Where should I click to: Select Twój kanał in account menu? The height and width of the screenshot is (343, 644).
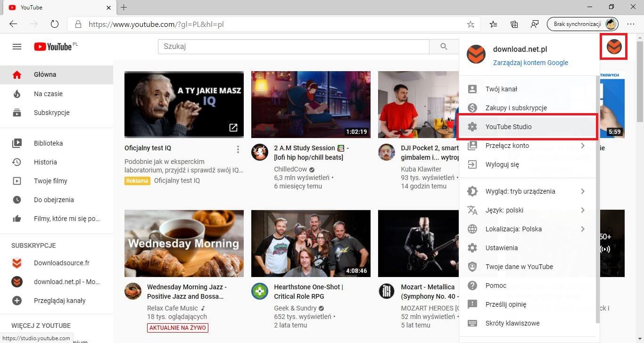click(527, 89)
